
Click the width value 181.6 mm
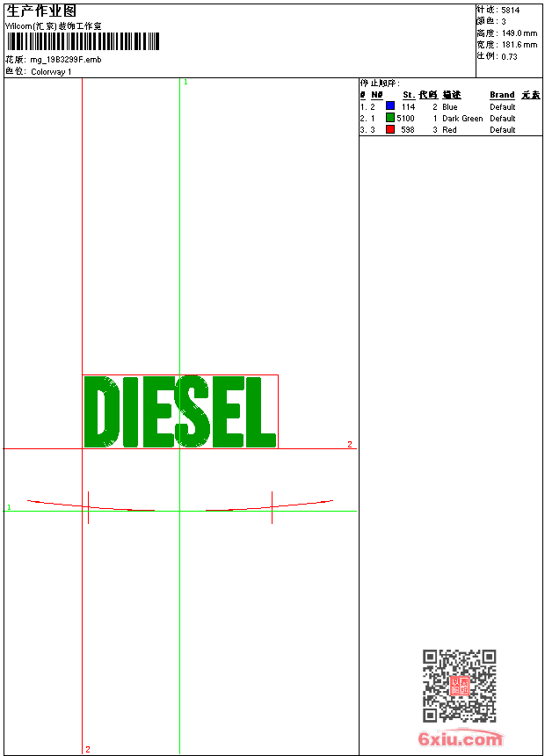coord(519,44)
